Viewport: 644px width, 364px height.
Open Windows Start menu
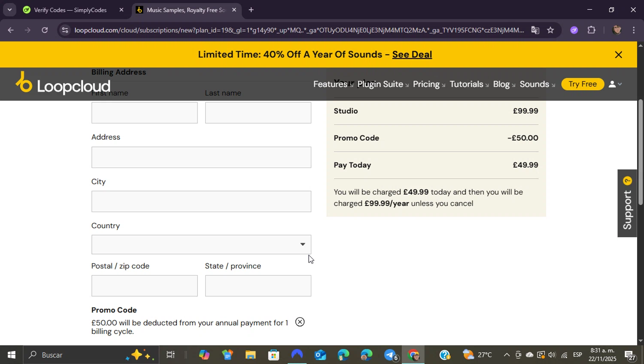pyautogui.click(x=11, y=355)
